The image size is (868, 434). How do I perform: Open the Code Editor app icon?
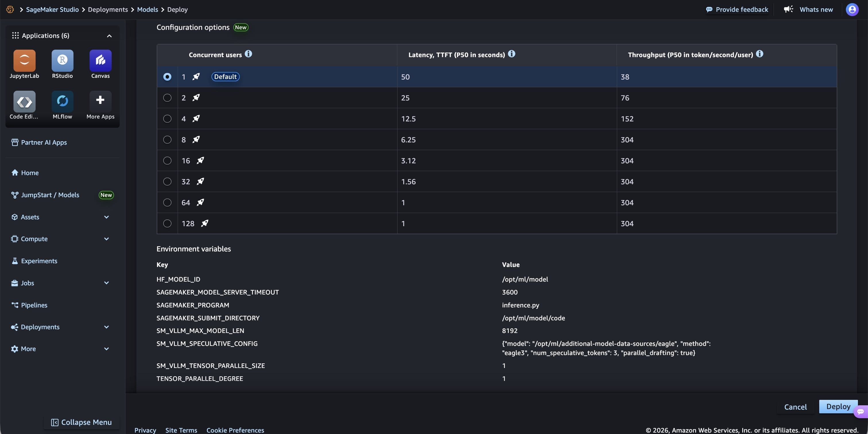(24, 101)
